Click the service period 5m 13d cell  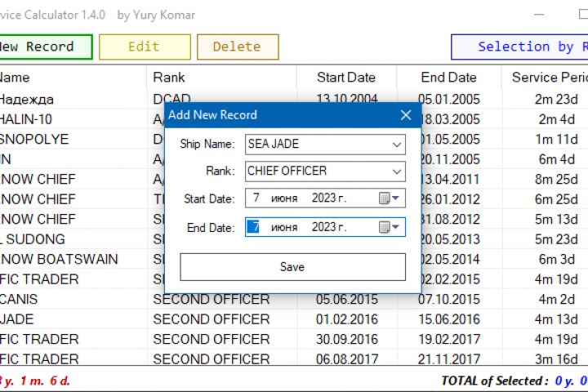(556, 219)
